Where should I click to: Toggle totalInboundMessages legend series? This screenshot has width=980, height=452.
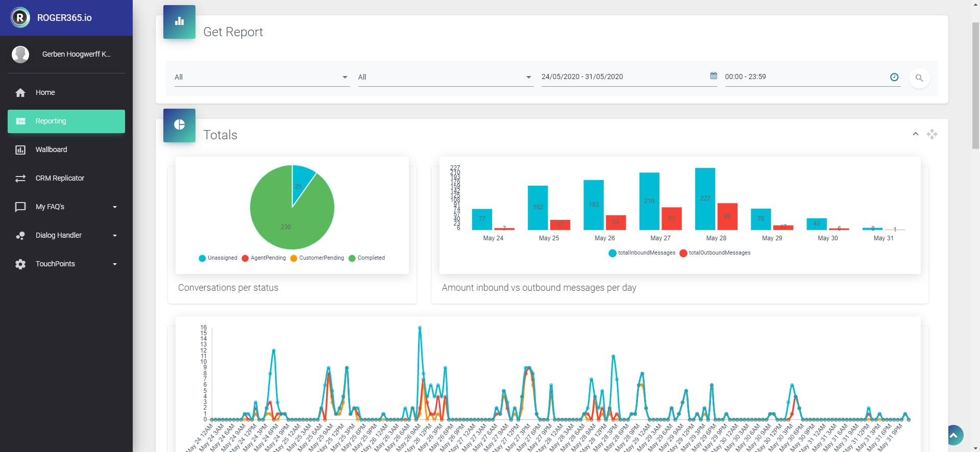pyautogui.click(x=642, y=253)
